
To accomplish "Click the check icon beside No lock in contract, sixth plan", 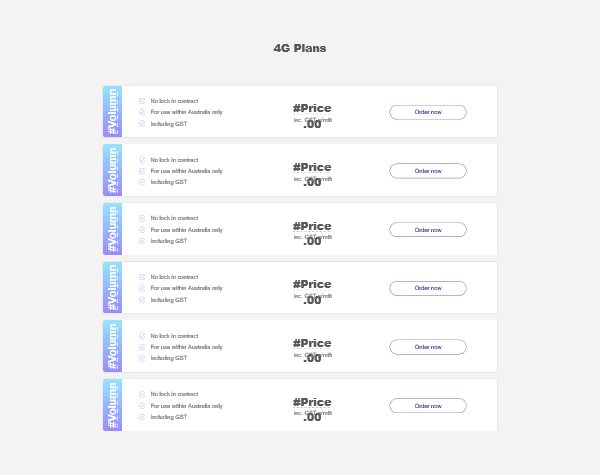I will click(142, 394).
